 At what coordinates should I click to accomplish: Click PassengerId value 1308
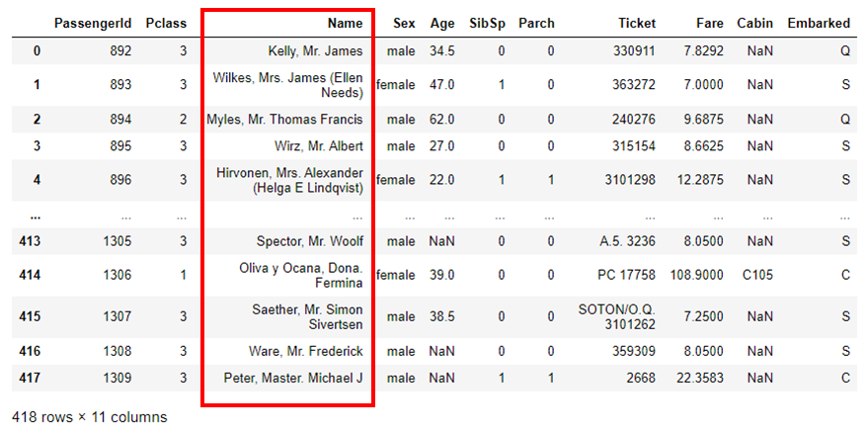coord(118,351)
